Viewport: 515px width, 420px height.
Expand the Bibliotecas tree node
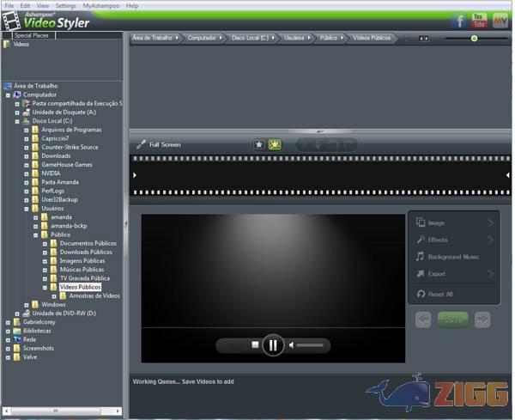pyautogui.click(x=8, y=332)
